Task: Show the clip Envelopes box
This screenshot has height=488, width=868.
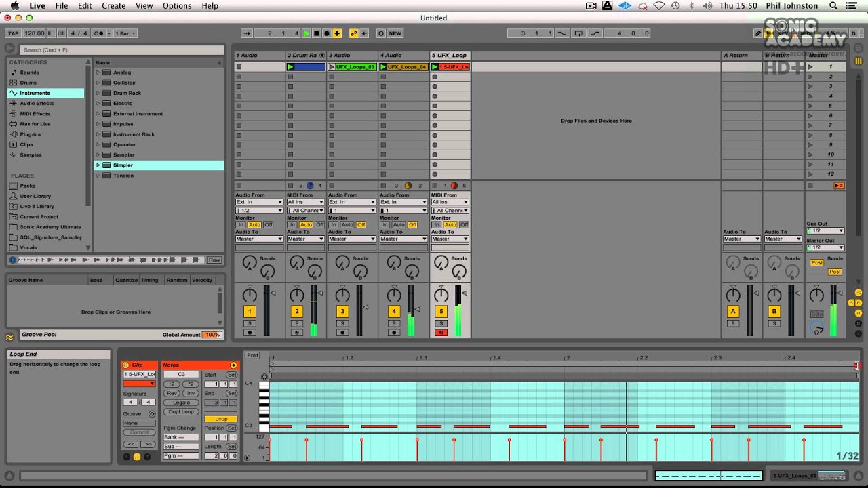Action: tap(147, 457)
